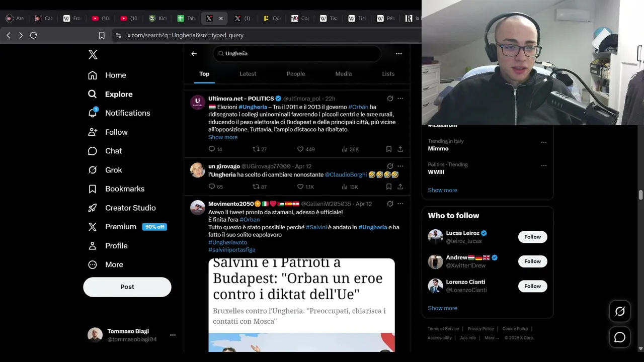Click the More circle icon in sidebar
The image size is (644, 362).
coord(93,264)
